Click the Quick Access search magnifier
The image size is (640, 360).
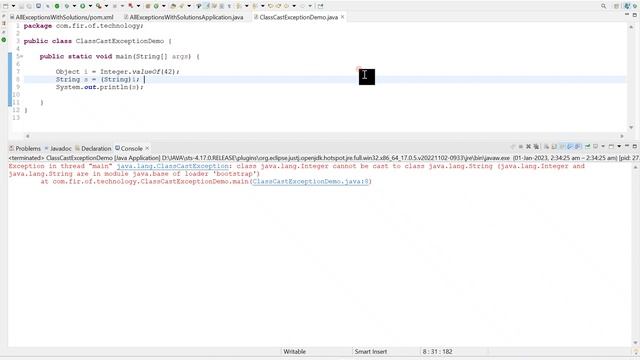(603, 6)
